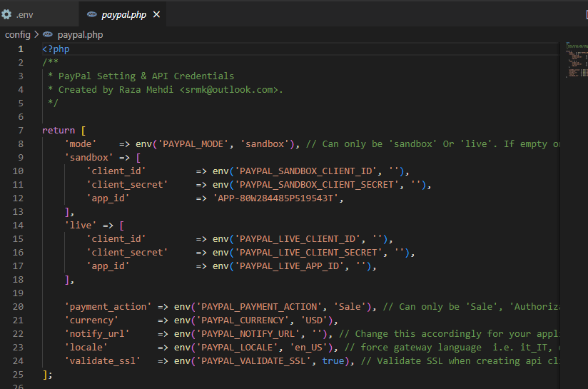Click line number 1 in gutter
Image resolution: width=588 pixels, height=389 pixels.
click(21, 49)
